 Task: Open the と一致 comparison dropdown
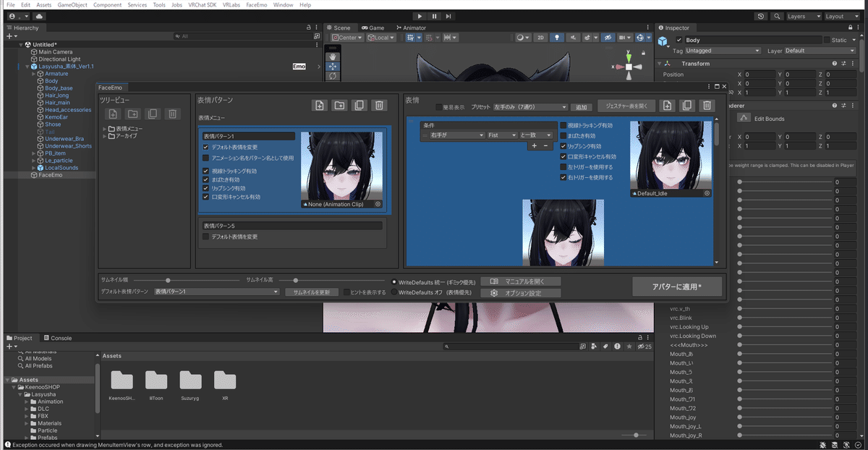point(537,135)
